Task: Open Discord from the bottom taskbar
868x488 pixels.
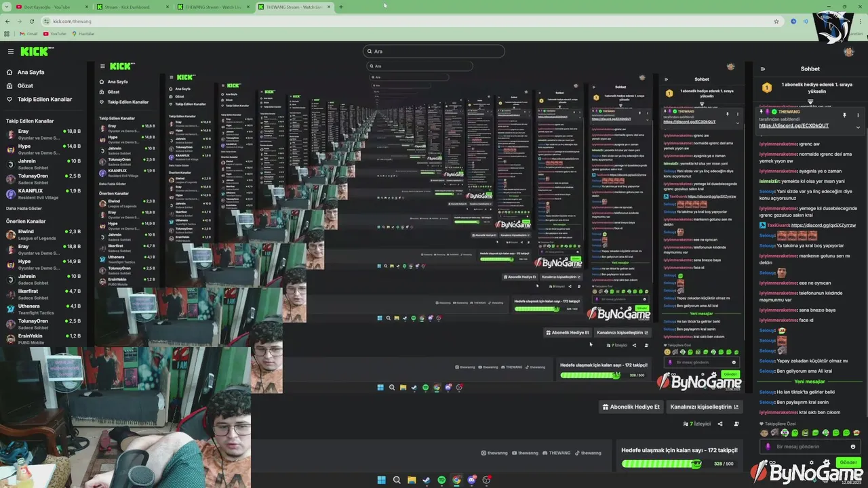Action: click(471, 480)
